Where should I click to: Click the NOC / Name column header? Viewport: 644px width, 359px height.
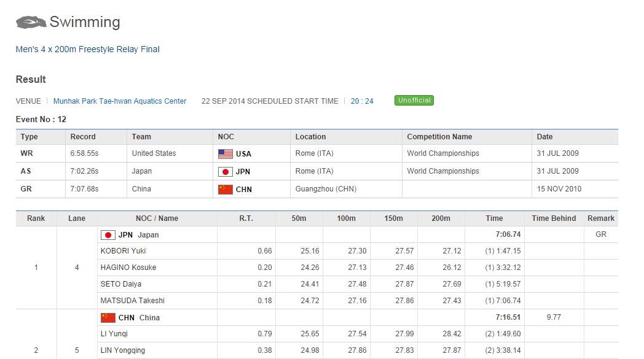point(157,218)
